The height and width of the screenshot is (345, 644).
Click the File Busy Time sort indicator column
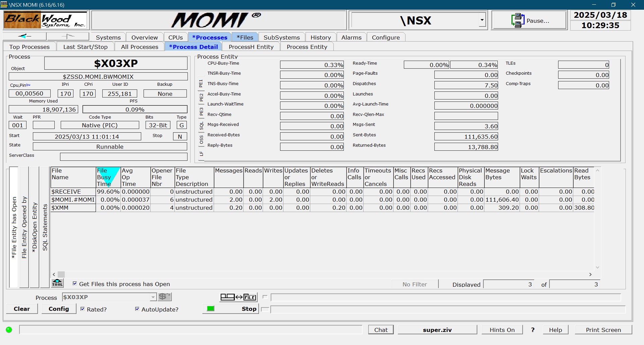tap(108, 177)
